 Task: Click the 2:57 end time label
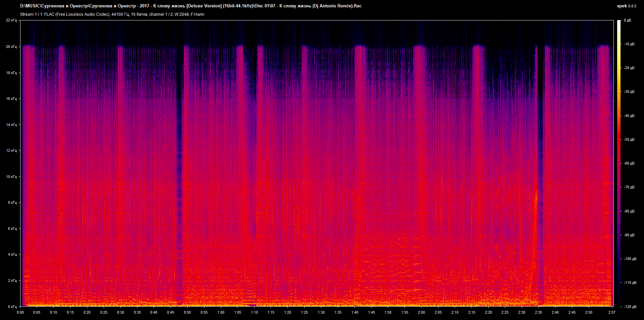coord(612,312)
